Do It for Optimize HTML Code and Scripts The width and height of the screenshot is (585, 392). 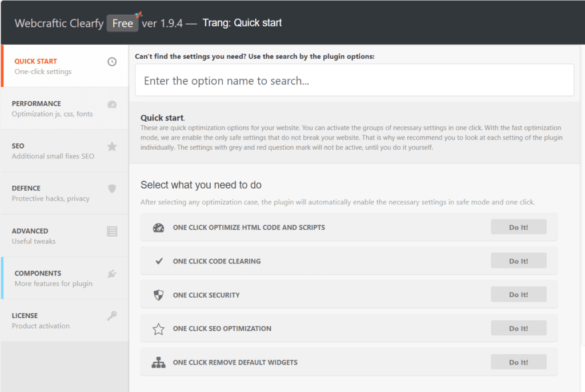pos(519,227)
